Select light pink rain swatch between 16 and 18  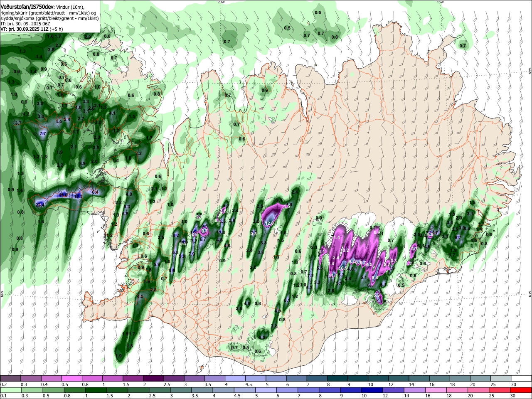[x=436, y=390]
